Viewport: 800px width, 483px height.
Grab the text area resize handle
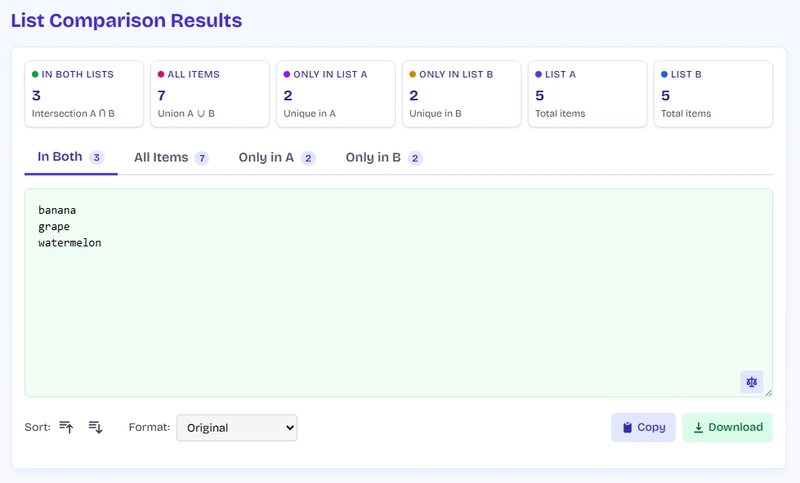click(768, 392)
